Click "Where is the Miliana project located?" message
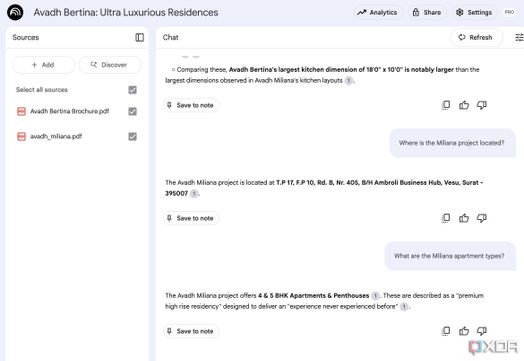 coord(452,143)
